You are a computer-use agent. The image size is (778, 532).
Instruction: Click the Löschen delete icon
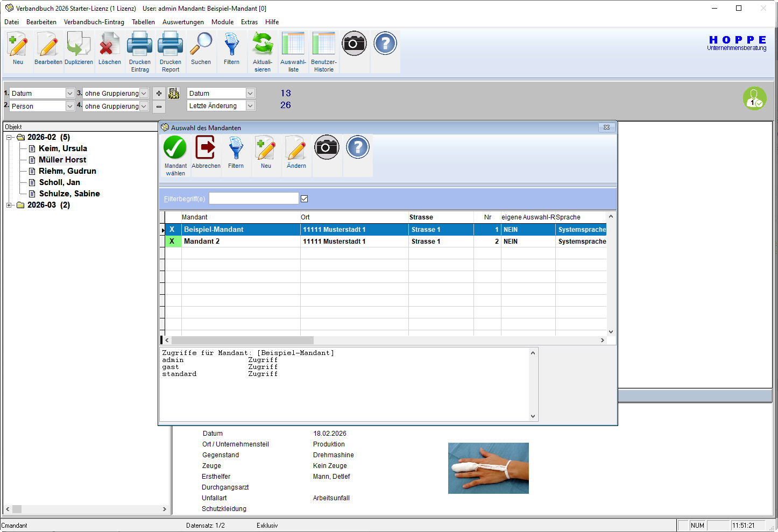click(x=109, y=45)
